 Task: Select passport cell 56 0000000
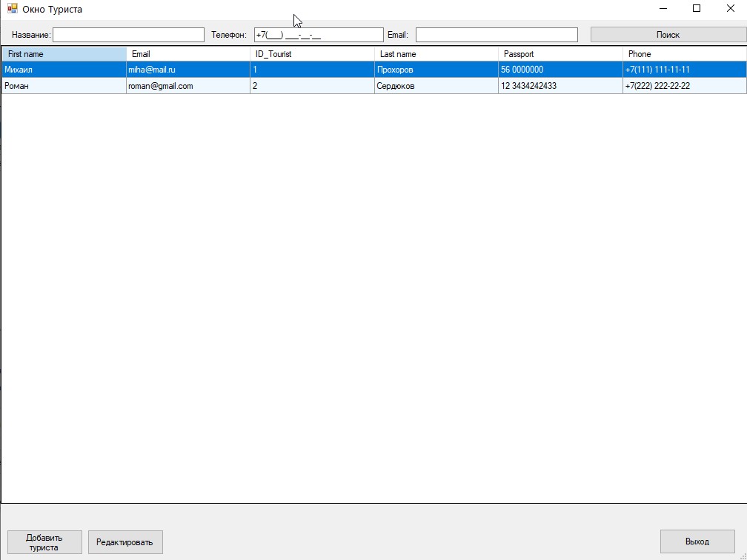tap(560, 70)
